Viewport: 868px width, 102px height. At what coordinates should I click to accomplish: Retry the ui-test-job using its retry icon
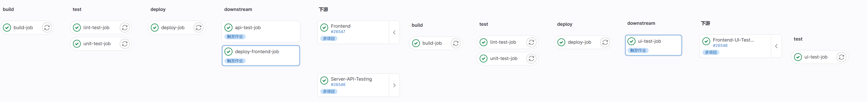tap(841, 57)
